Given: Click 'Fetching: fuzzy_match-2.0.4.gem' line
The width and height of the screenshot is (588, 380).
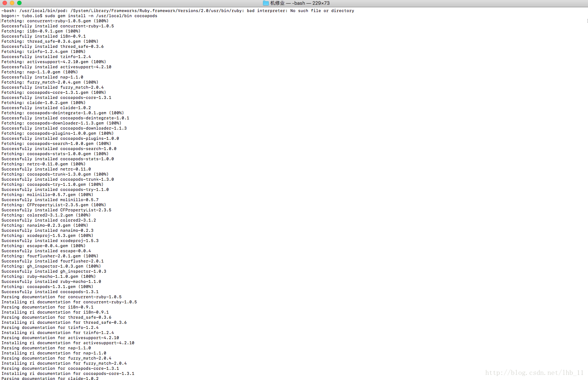Looking at the screenshot, I should 50,82.
